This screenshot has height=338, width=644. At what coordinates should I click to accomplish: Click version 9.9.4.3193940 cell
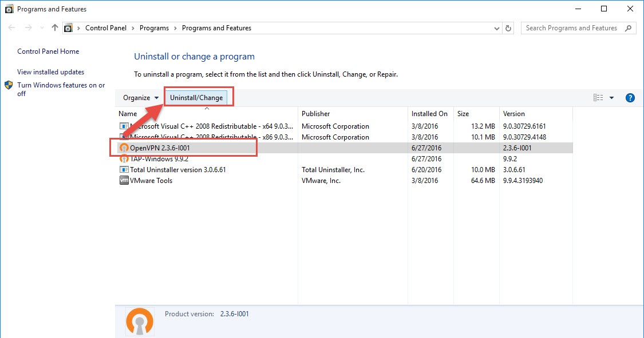(x=523, y=181)
